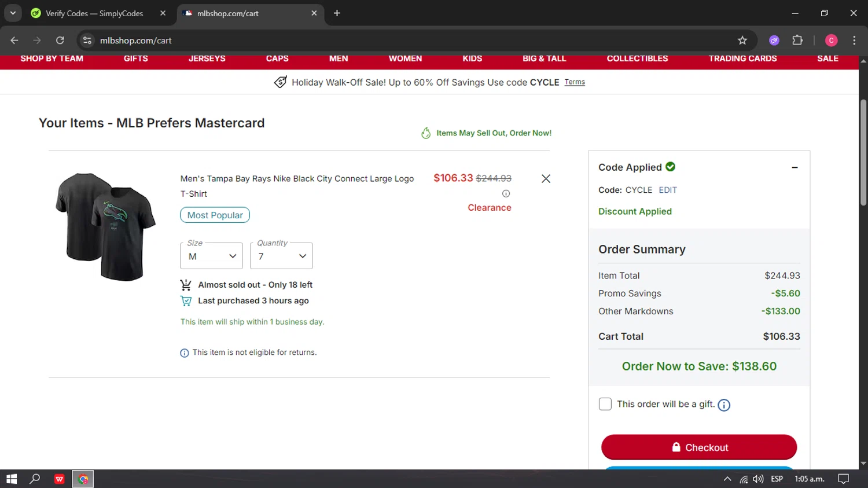Click the Most Popular badge
Image resolution: width=868 pixels, height=488 pixels.
[215, 215]
